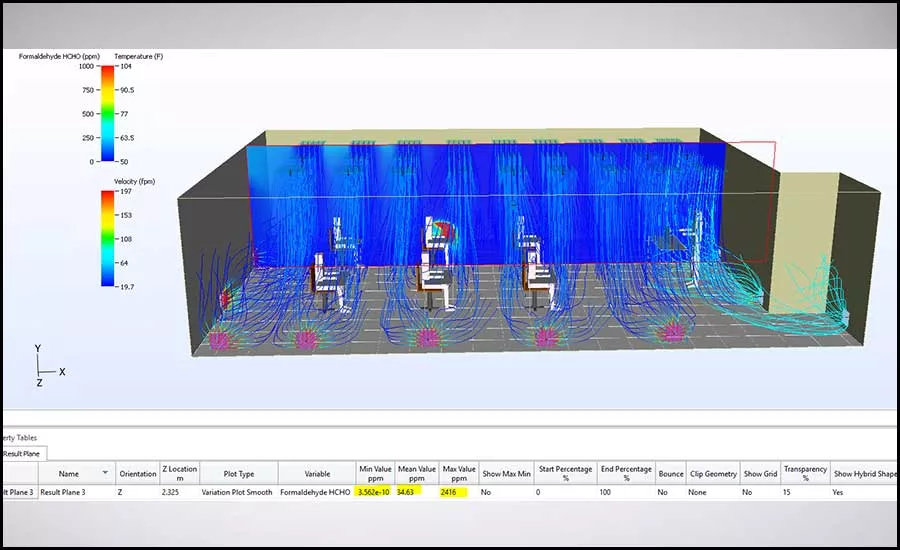Click the XYZ axis orientation triad
The height and width of the screenshot is (550, 900).
[49, 366]
